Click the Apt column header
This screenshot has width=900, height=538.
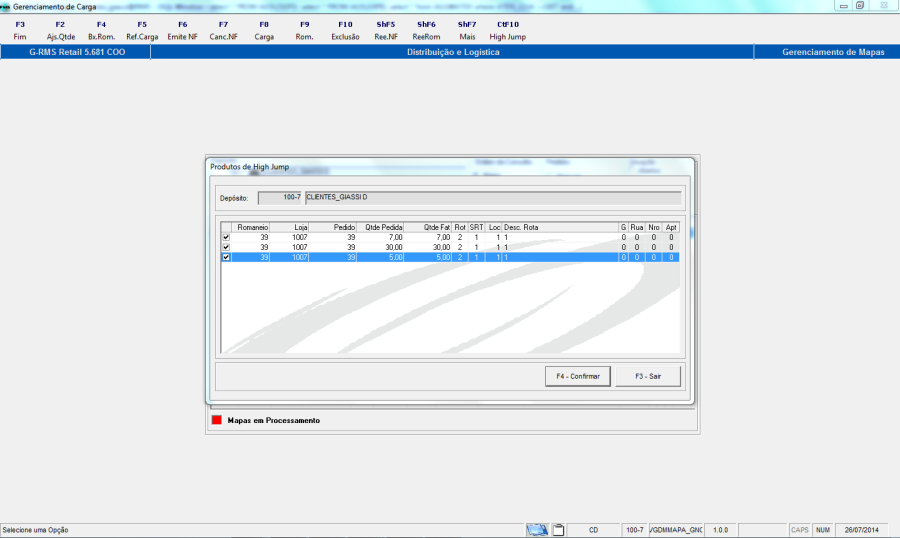click(x=671, y=227)
